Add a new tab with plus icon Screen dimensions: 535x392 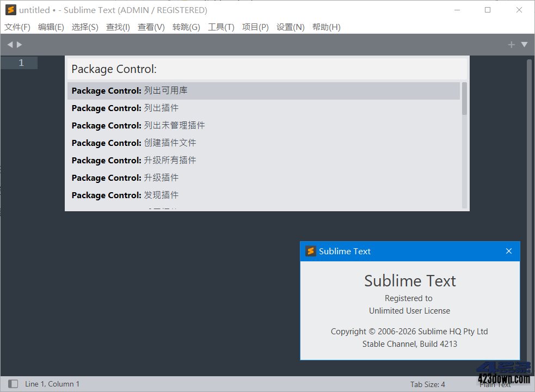511,45
